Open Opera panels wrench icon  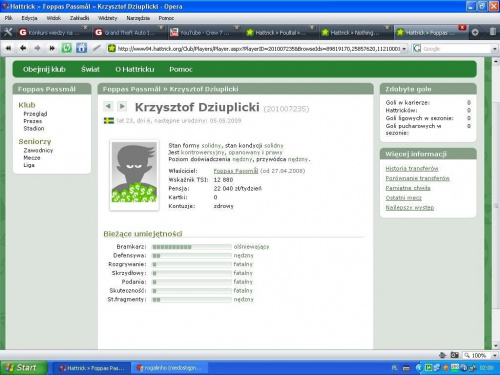click(8, 32)
